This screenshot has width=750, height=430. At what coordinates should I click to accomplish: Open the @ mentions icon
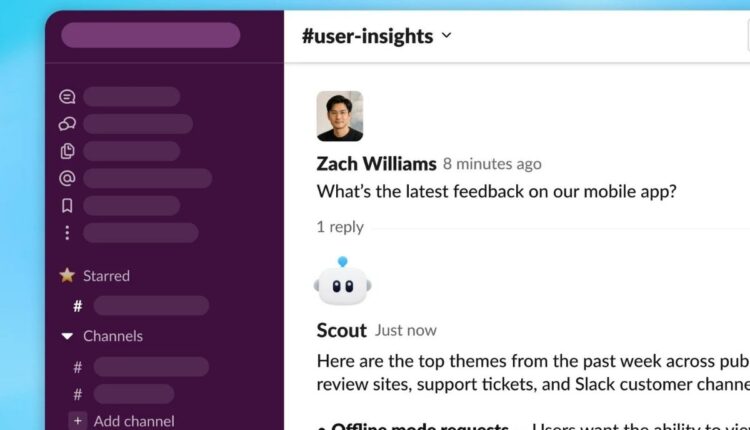(67, 178)
